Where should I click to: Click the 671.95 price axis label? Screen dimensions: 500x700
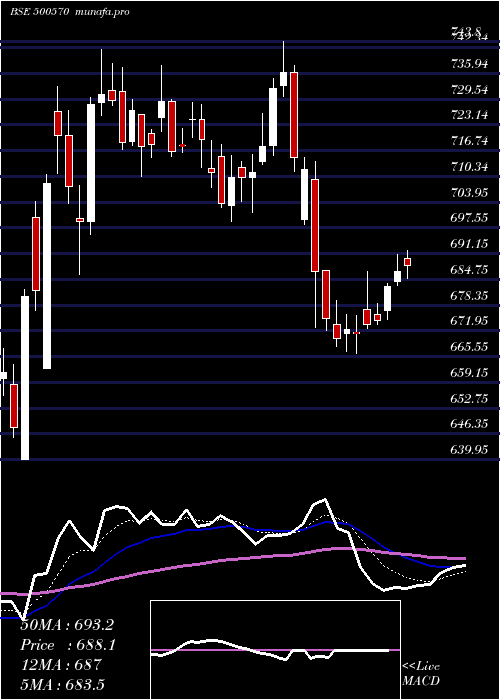tap(469, 321)
